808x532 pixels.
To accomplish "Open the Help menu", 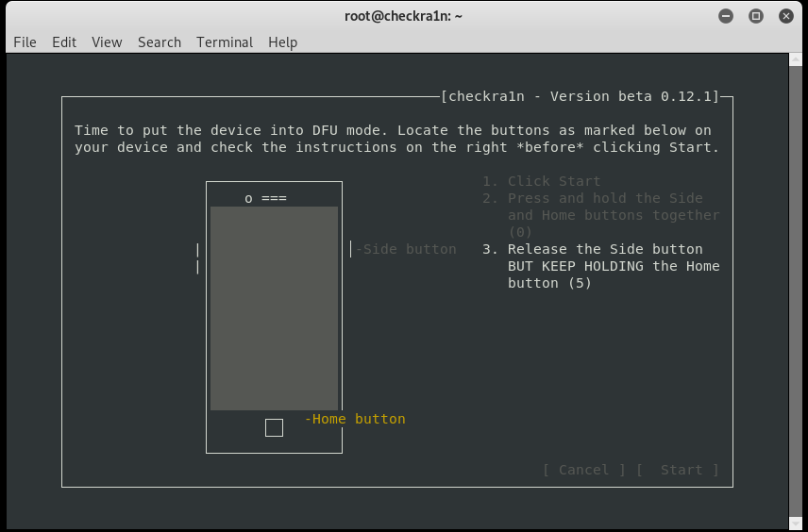I will pos(282,42).
